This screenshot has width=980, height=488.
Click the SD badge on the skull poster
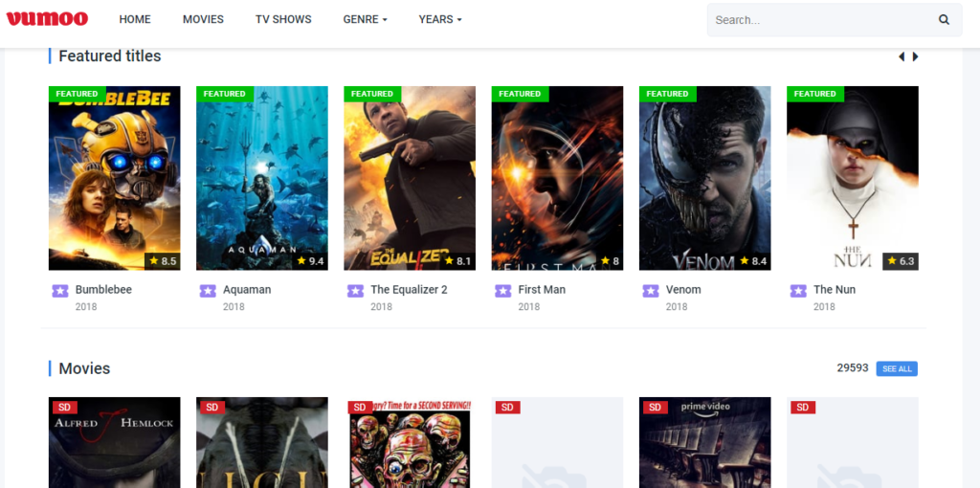click(x=360, y=408)
